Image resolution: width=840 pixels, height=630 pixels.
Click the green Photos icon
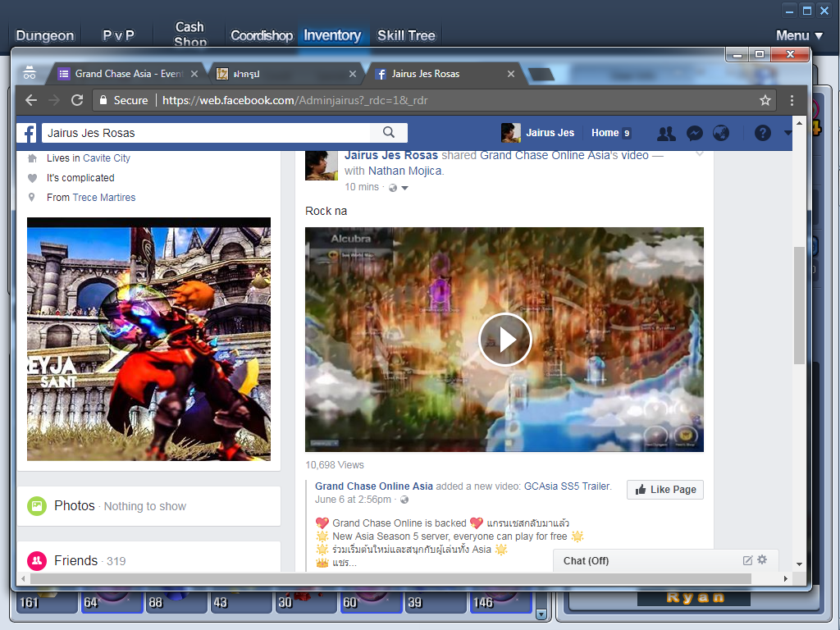click(37, 505)
